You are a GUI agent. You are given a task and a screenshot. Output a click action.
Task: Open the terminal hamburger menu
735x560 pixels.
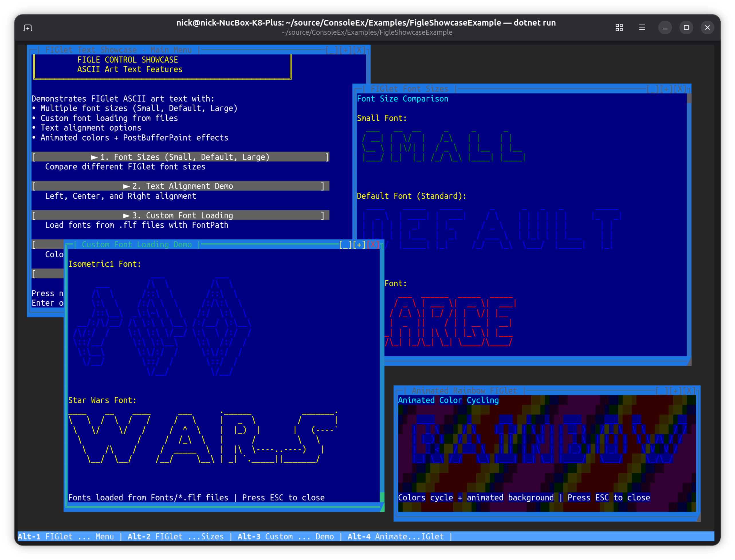[642, 28]
